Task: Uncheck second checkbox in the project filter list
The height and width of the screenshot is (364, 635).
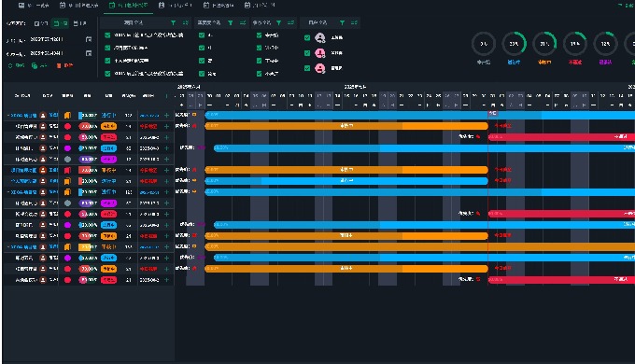Action: pos(107,48)
